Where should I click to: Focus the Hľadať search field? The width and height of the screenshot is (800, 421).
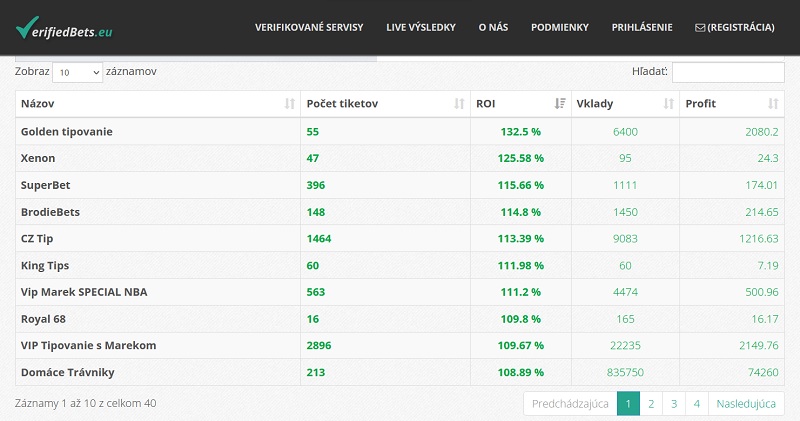click(728, 72)
